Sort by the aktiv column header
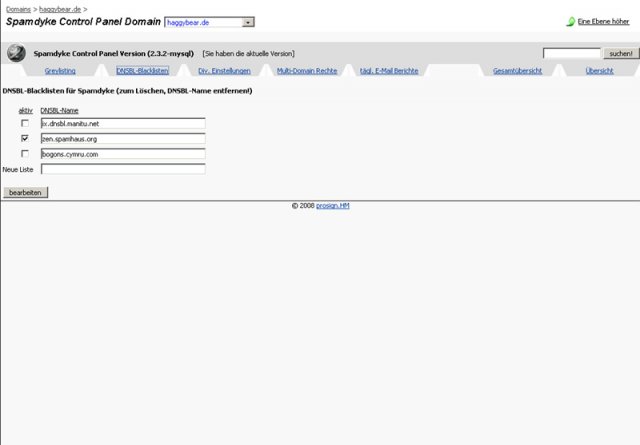This screenshot has height=445, width=640. (x=25, y=111)
